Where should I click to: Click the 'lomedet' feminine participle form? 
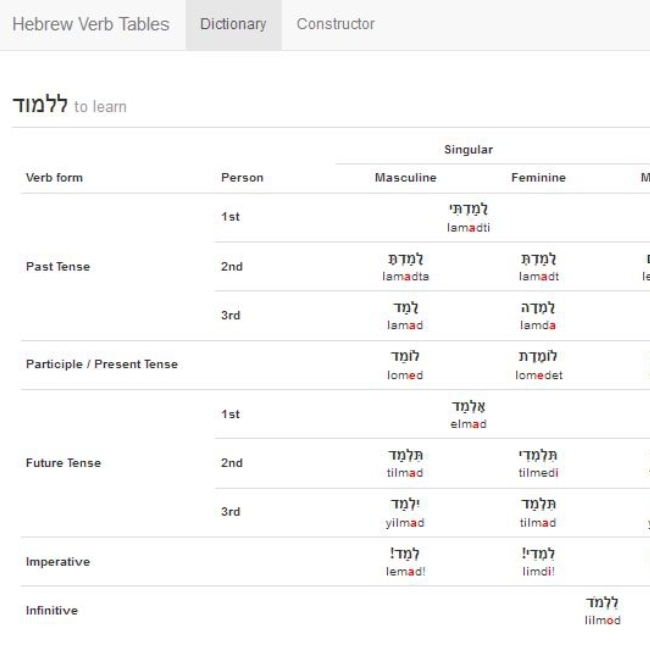(538, 365)
